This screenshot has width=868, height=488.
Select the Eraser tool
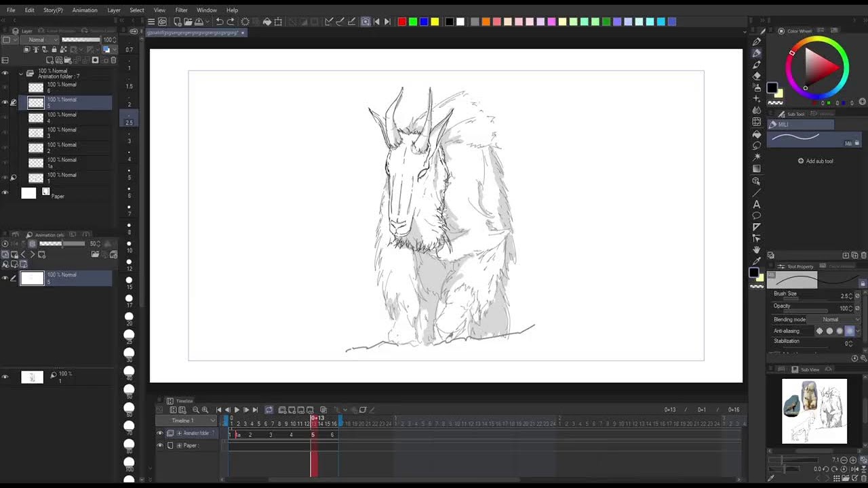pos(757,76)
